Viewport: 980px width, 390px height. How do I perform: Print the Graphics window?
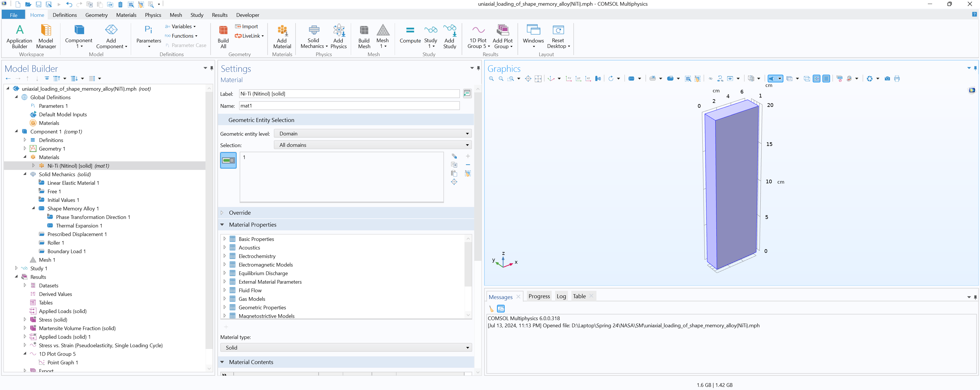[897, 79]
